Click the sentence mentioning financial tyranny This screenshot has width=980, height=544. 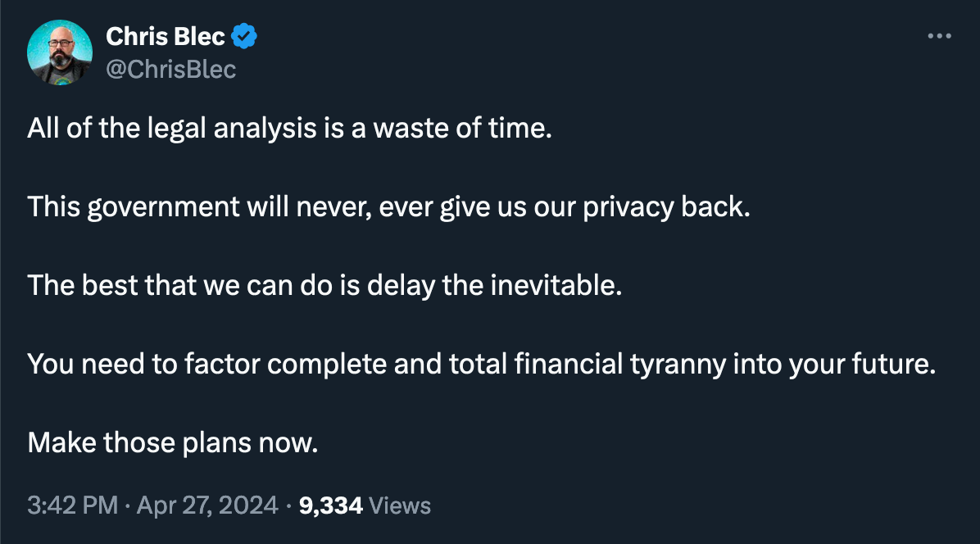(x=482, y=364)
